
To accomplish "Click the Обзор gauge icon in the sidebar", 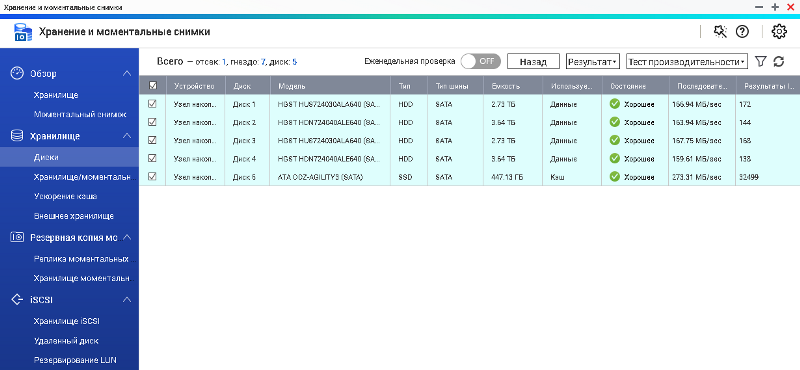I will coord(17,73).
